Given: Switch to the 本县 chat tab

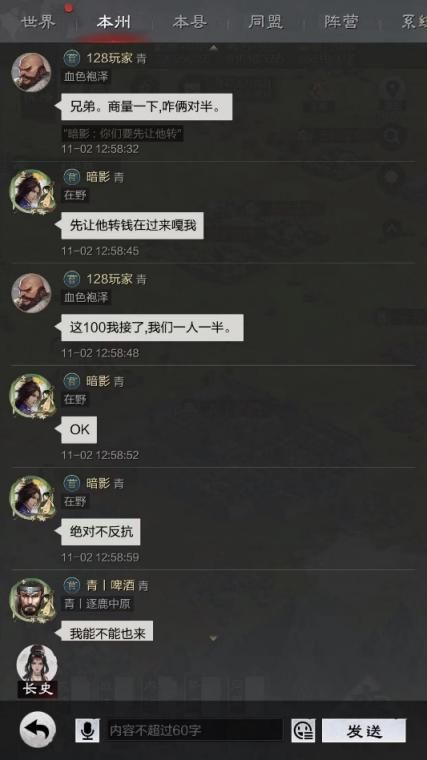Looking at the screenshot, I should point(190,22).
